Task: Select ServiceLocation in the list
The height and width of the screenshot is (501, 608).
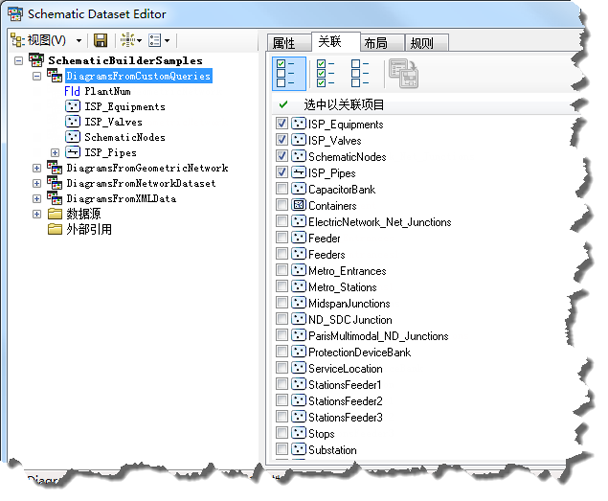Action: 345,368
